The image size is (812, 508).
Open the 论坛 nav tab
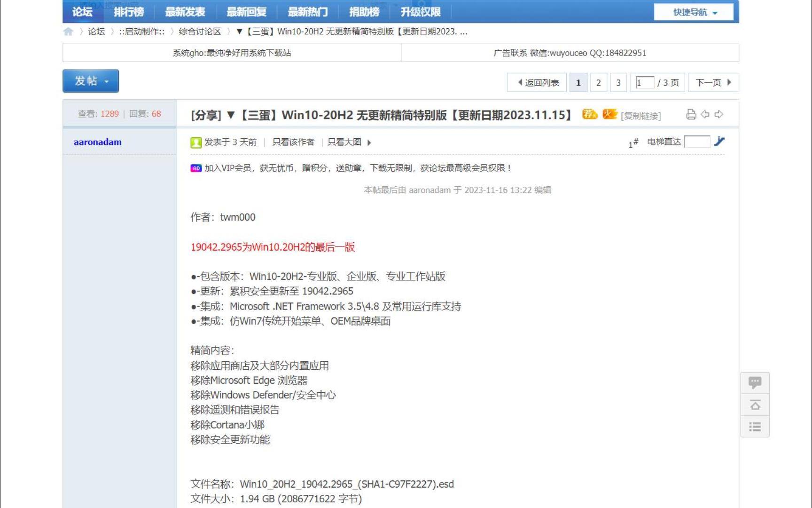(82, 12)
